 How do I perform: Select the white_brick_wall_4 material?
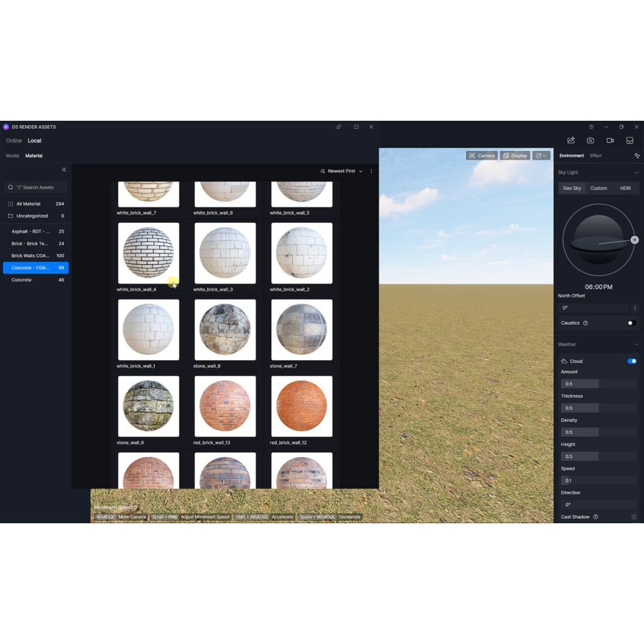[x=148, y=253]
